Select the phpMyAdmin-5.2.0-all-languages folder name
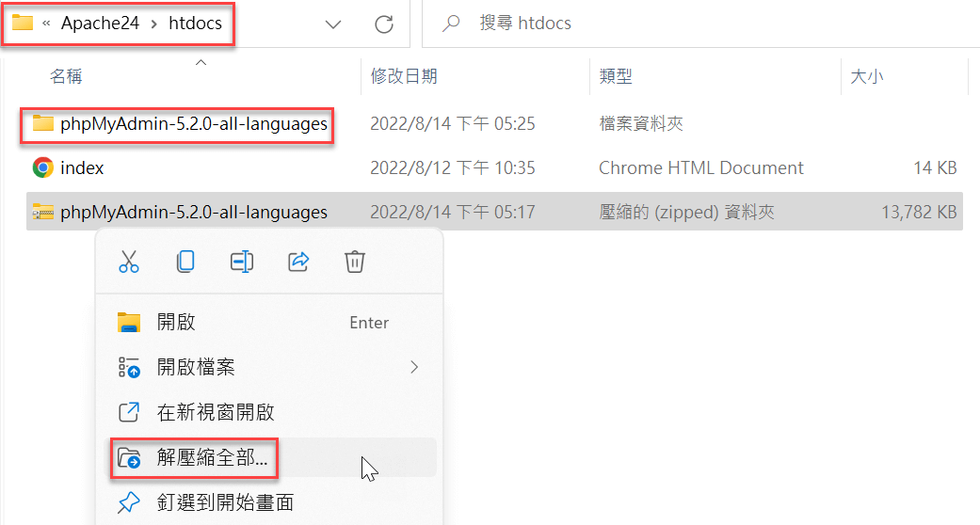Screen dimensions: 980x525 (x=194, y=124)
